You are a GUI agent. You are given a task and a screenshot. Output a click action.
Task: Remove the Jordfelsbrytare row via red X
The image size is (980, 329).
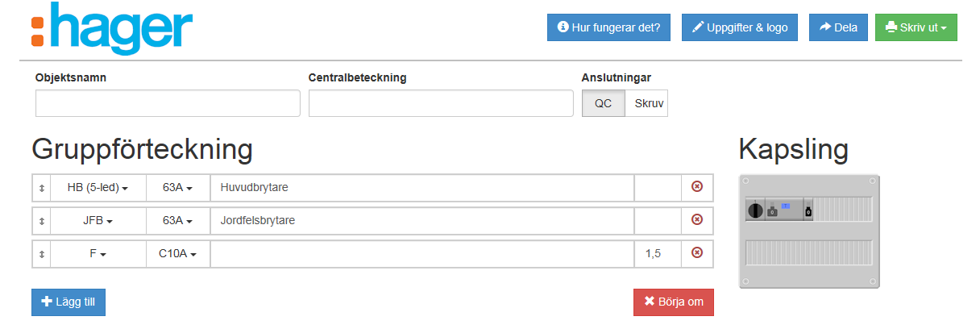[697, 219]
